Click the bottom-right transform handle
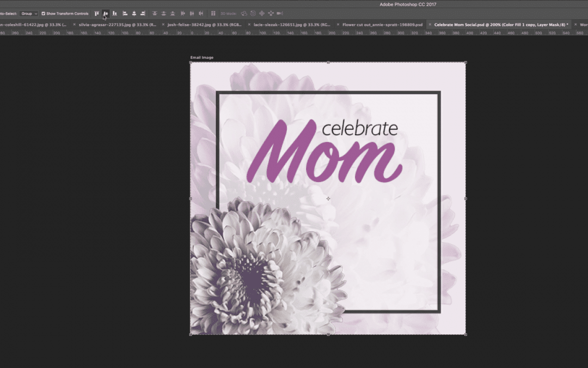 click(x=465, y=334)
